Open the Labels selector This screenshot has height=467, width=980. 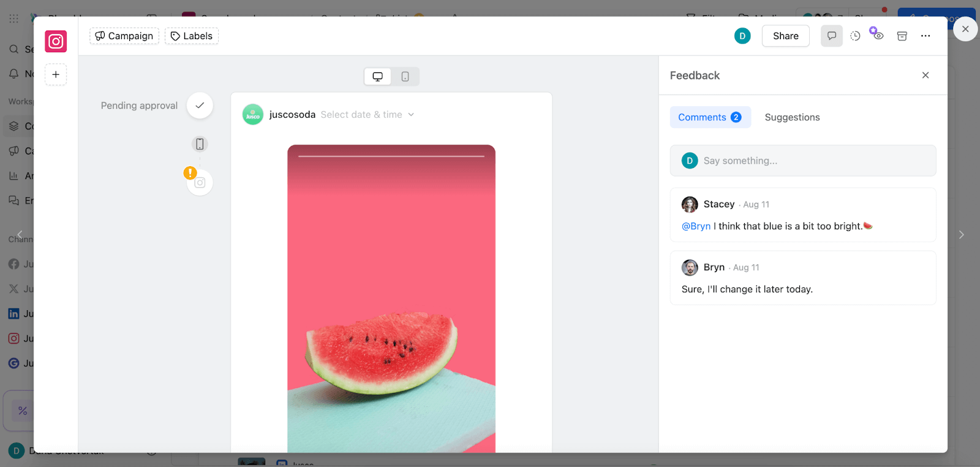coord(192,36)
